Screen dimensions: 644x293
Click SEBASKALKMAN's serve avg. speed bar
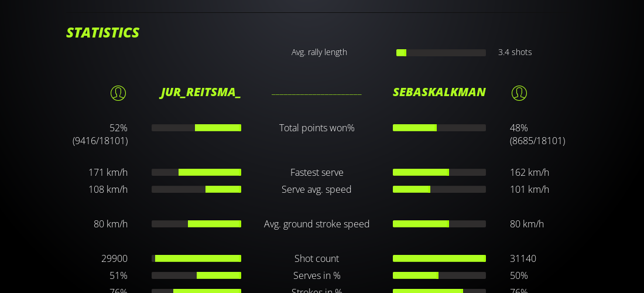tap(439, 189)
